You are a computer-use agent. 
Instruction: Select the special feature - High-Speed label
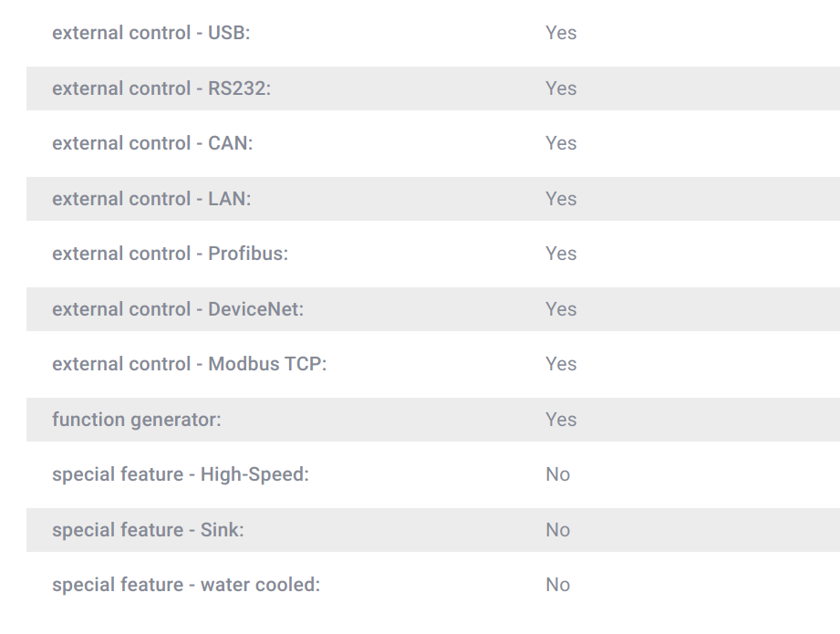181,475
